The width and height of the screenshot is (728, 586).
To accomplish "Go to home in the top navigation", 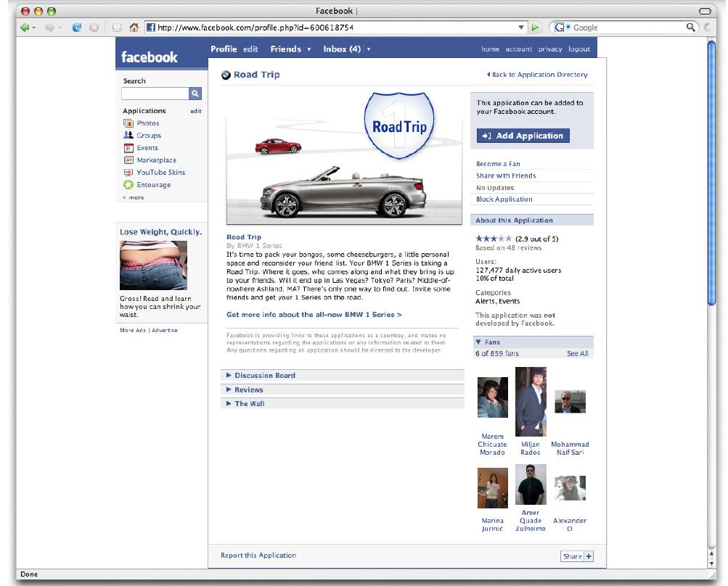I will pos(490,49).
